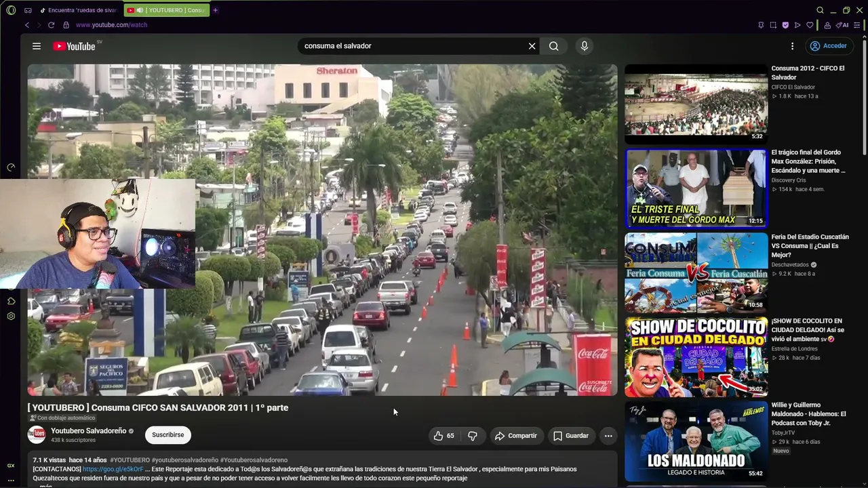Viewport: 868px width, 488px height.
Task: Sign in with the Acceder button
Action: tap(828, 46)
